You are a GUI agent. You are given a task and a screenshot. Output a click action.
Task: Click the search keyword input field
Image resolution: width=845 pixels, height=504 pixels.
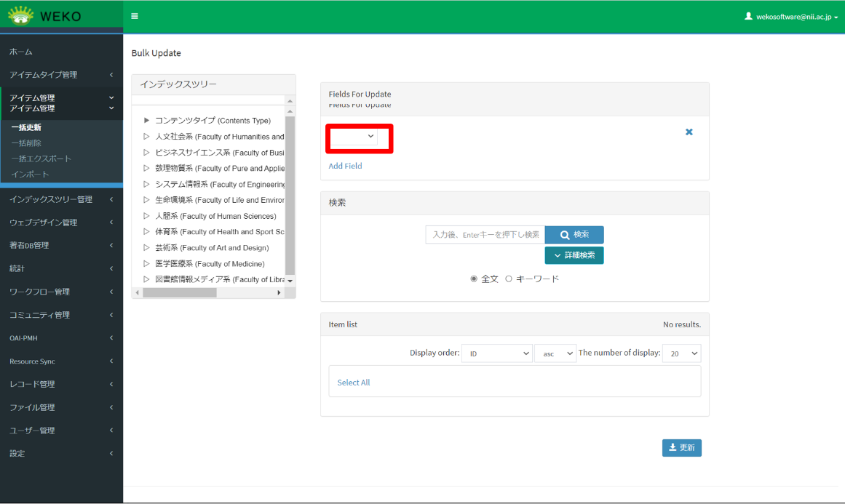(485, 235)
